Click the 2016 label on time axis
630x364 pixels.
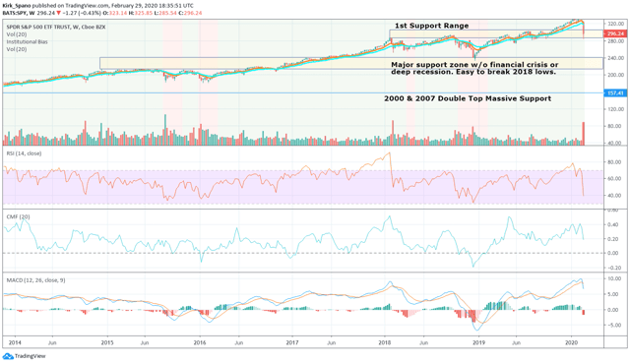200,342
